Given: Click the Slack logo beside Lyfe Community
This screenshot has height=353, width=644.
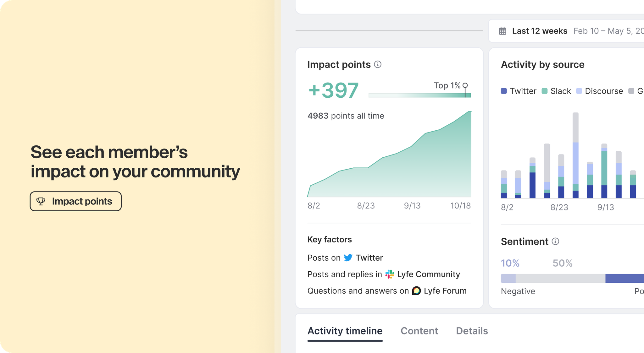Looking at the screenshot, I should [x=390, y=274].
